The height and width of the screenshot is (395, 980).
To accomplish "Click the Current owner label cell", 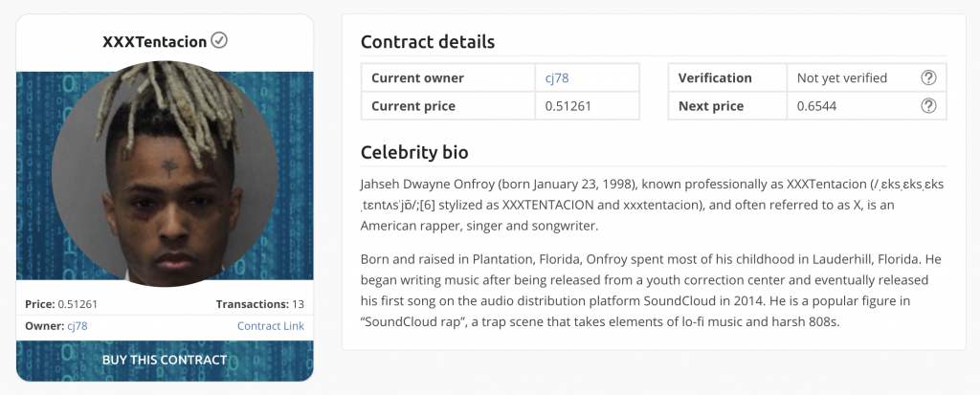I will 448,78.
